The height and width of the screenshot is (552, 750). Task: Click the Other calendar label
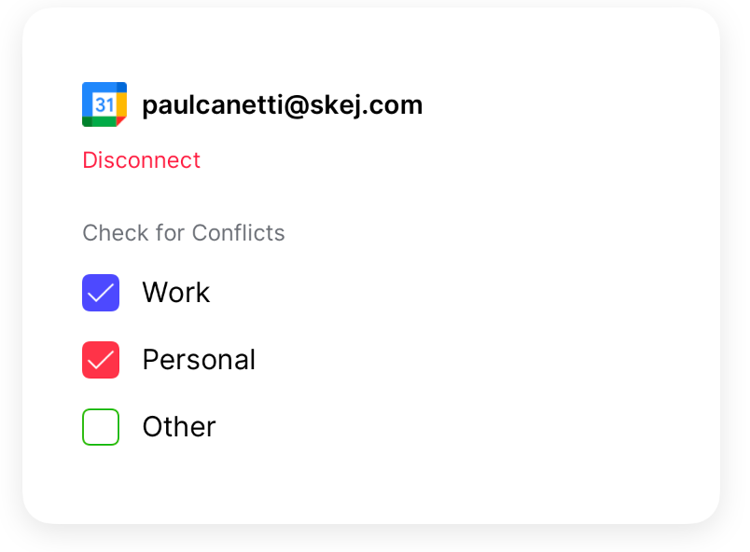tap(179, 427)
